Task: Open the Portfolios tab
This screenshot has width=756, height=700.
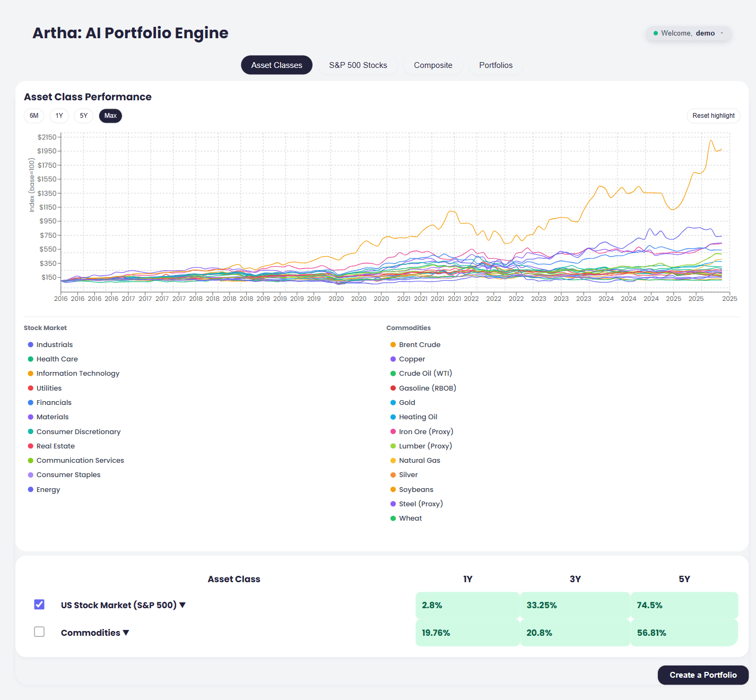Action: coord(496,65)
